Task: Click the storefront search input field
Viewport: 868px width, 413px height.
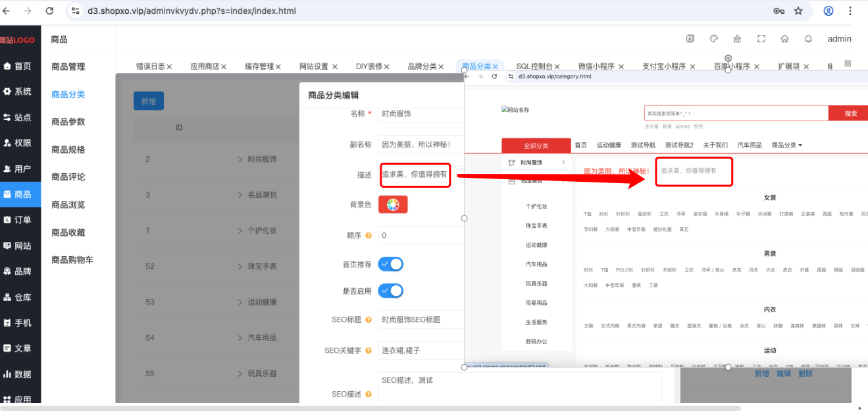Action: [x=736, y=113]
